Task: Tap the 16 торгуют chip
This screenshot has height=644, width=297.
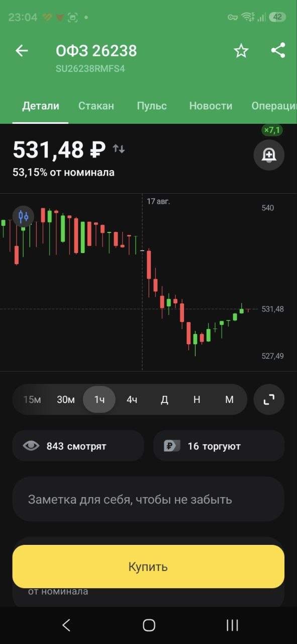Action: click(x=219, y=446)
